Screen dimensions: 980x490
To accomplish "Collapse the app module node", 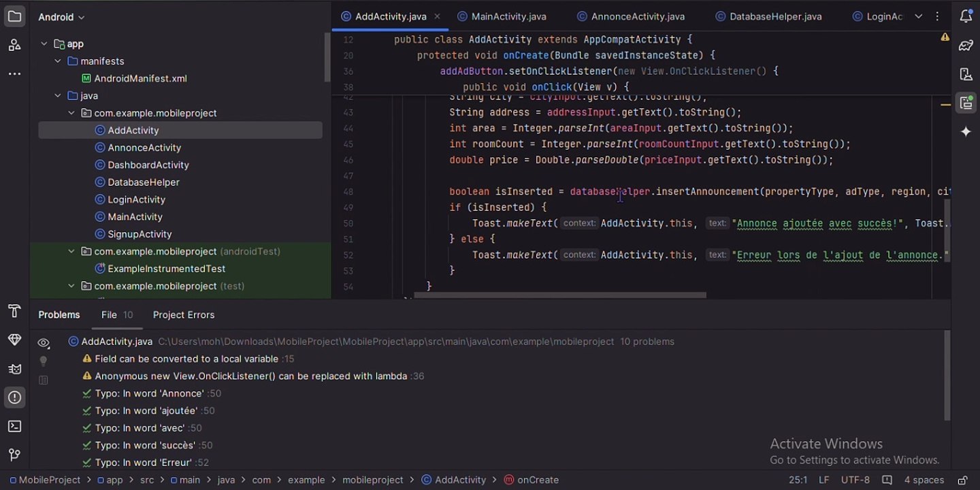I will pos(44,44).
